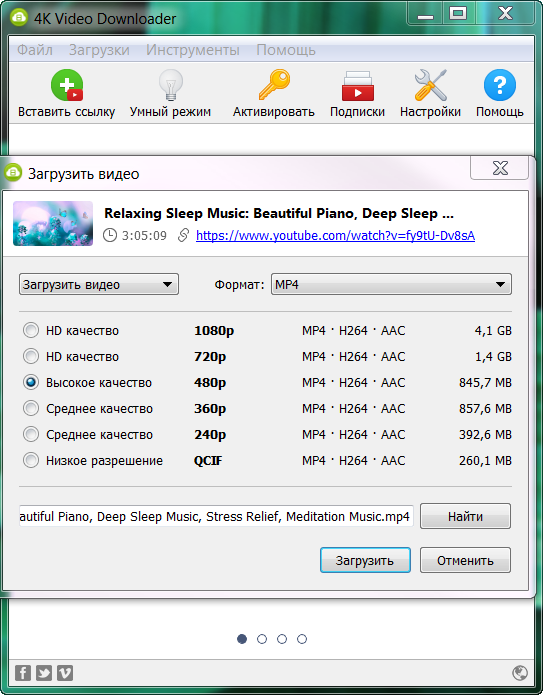Open the YouTube video URL link

335,235
